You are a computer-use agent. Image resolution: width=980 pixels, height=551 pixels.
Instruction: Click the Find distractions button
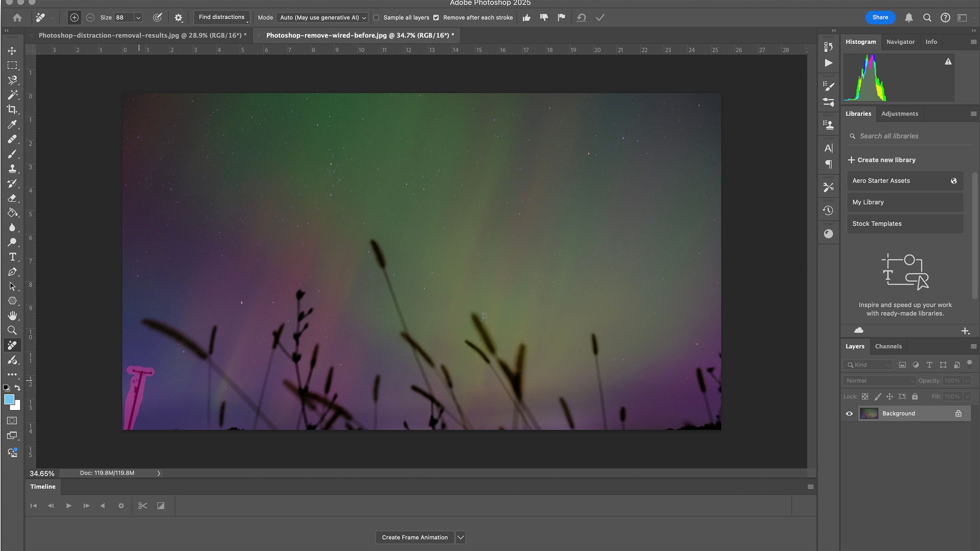pyautogui.click(x=221, y=17)
